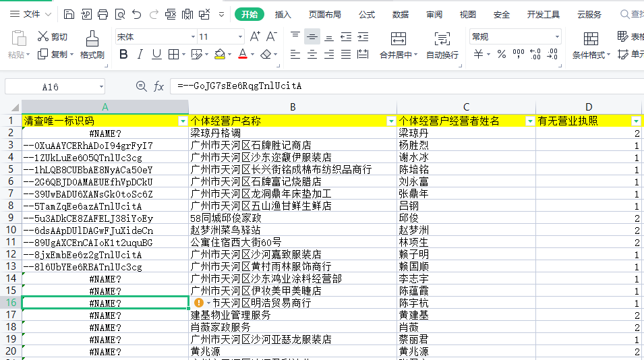Click the decrease indent icon
This screenshot has height=360, width=644.
346,37
